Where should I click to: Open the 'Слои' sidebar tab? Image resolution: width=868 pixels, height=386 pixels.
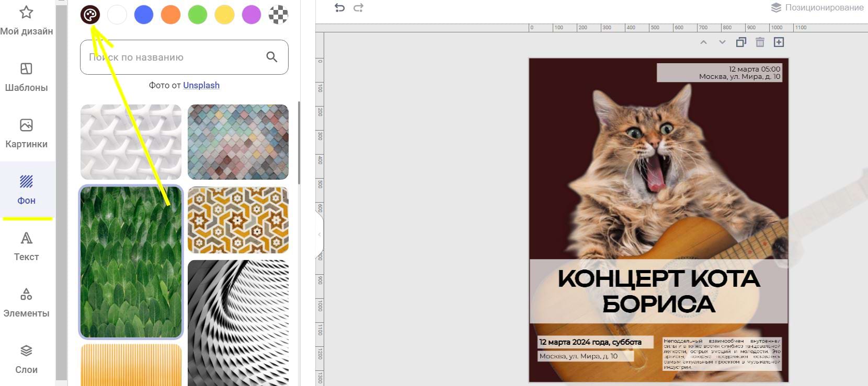pos(26,359)
